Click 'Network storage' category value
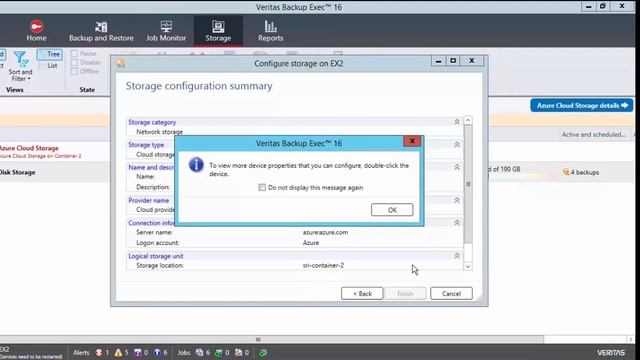Image resolution: width=640 pixels, height=360 pixels. (x=160, y=132)
